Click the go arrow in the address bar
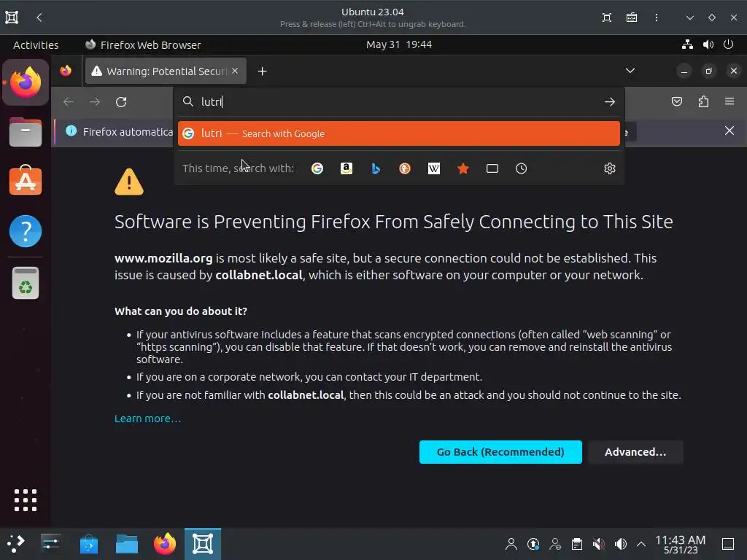 coord(610,102)
